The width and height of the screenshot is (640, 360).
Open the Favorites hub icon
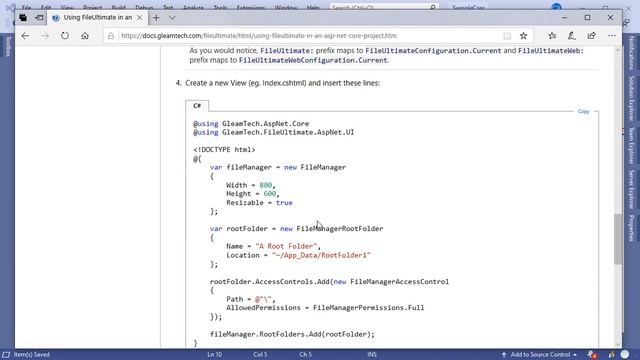(x=552, y=36)
